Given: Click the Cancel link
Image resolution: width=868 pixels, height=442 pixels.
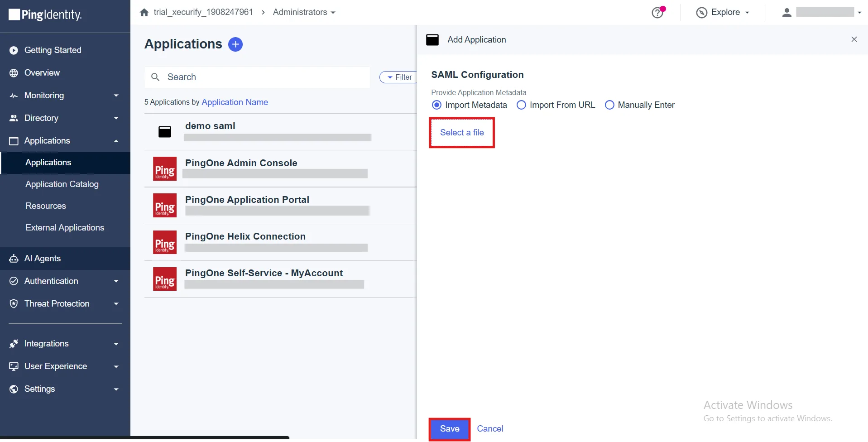Looking at the screenshot, I should click(x=490, y=429).
